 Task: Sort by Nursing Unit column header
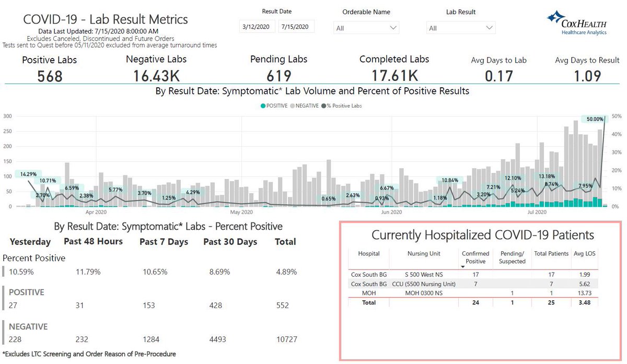424,253
